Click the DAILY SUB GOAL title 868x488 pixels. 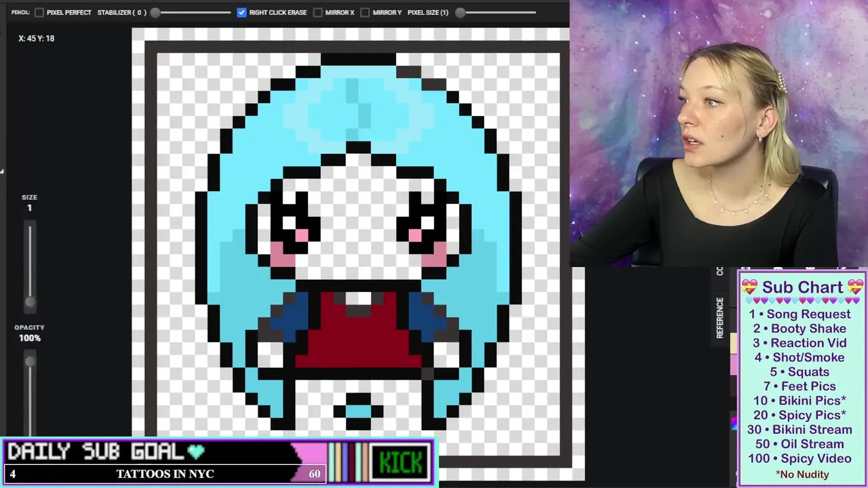click(95, 451)
